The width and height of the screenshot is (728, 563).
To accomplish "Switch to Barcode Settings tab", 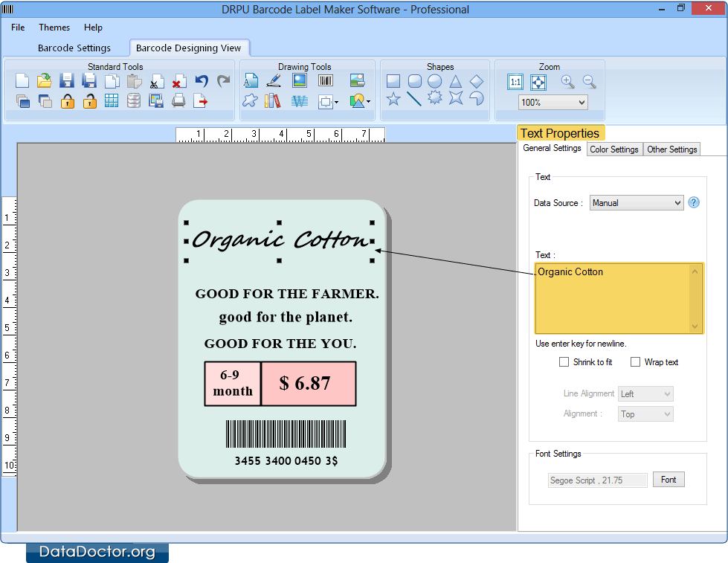I will coord(74,48).
